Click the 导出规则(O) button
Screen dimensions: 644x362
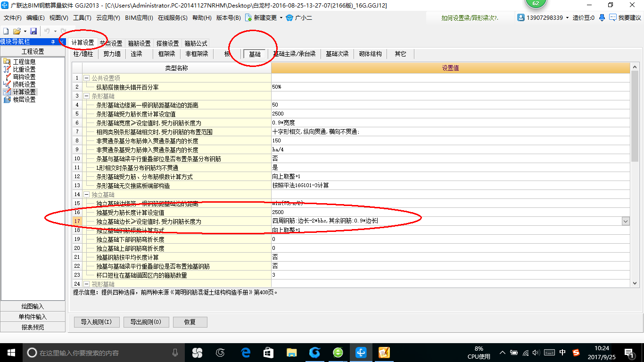(145, 322)
